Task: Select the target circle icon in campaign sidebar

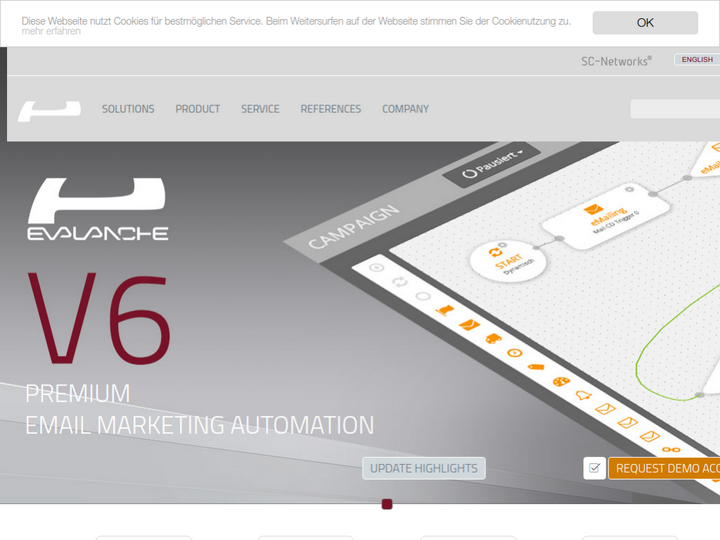Action: coord(377,267)
